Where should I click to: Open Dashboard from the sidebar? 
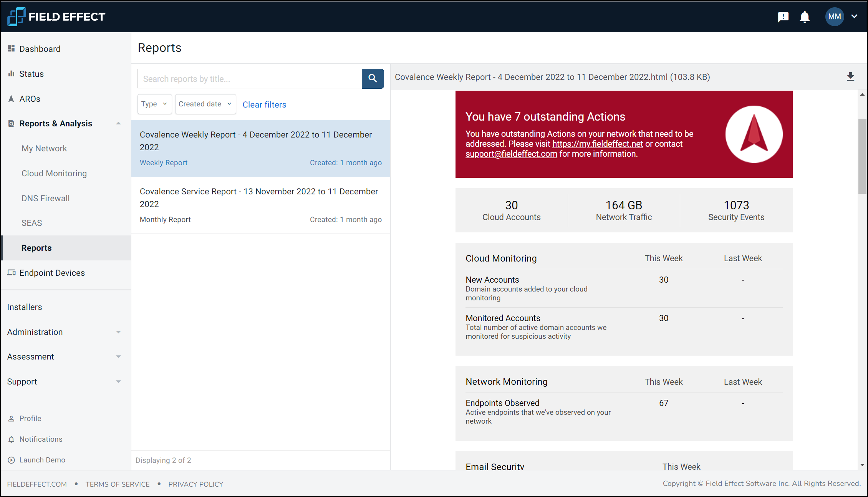coord(40,49)
